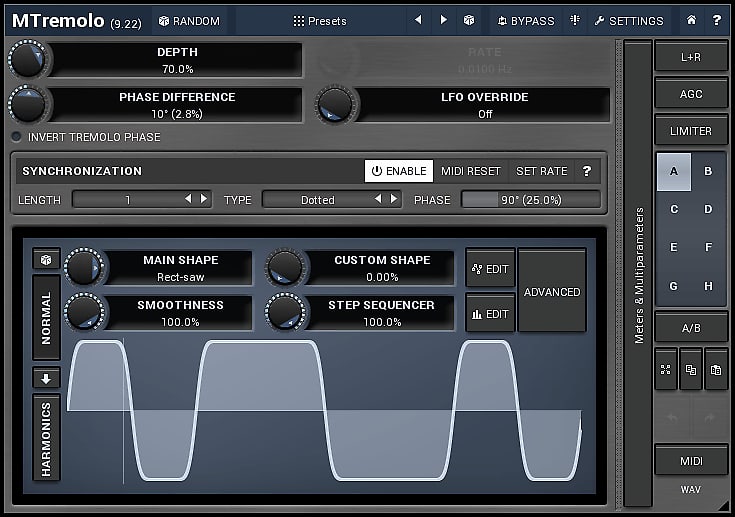Click the shape randomize dice icon
Screen dimensions: 735x517
[x=46, y=260]
